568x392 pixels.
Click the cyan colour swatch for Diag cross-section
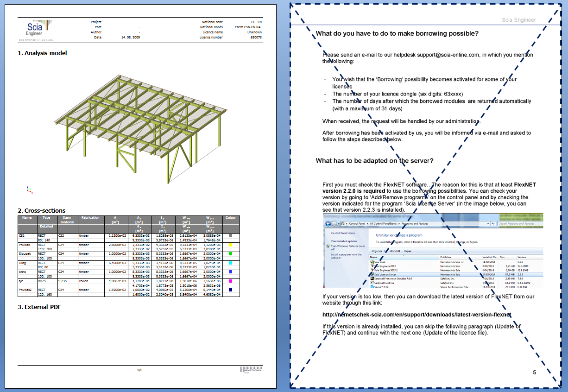coord(230,264)
